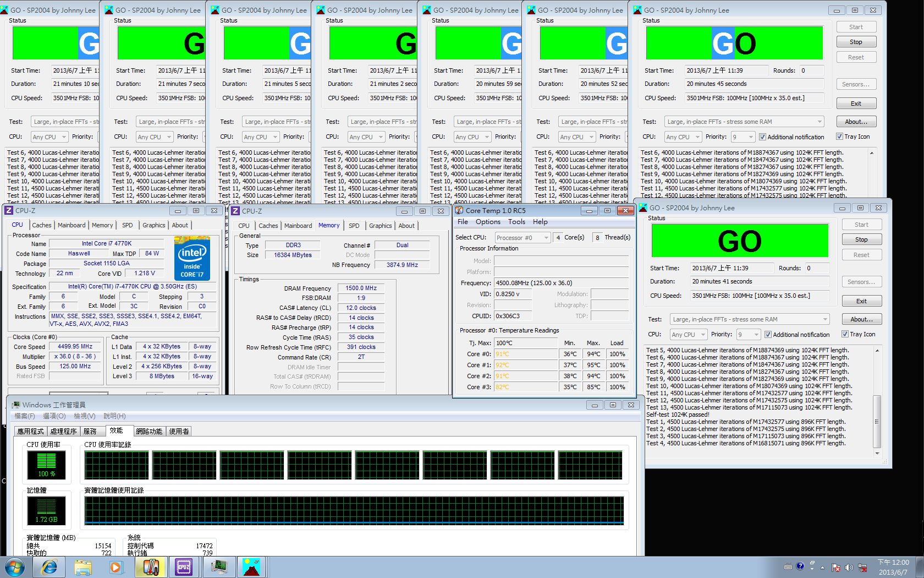Image resolution: width=924 pixels, height=578 pixels.
Task: Open Any CPU dropdown in leftmost SP2004
Action: (x=50, y=137)
